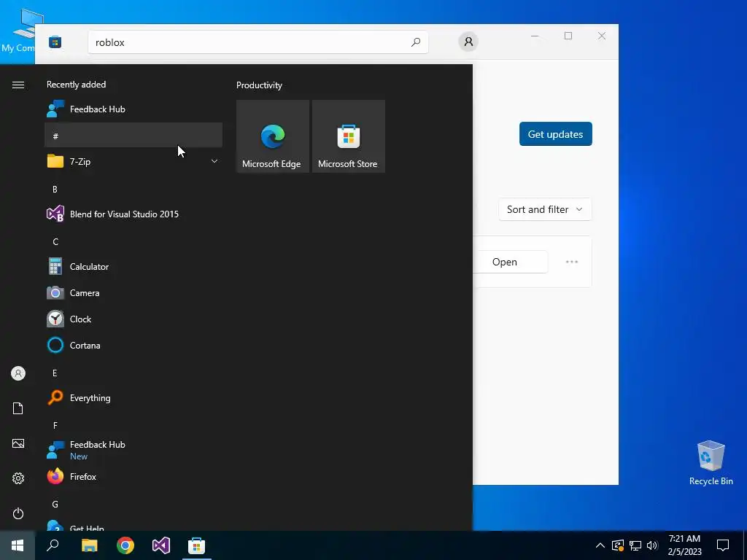Open Get Help from the app list
Viewport: 747px width, 560px height.
[133, 525]
